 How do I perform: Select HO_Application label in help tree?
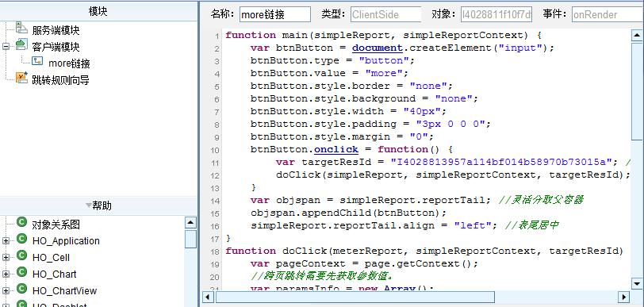tap(66, 241)
